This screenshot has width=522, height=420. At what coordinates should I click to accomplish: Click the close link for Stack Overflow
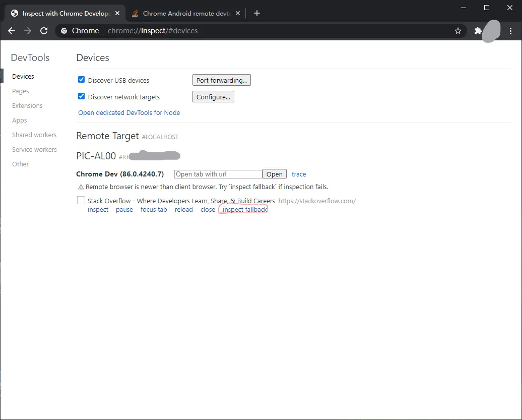[x=208, y=210]
